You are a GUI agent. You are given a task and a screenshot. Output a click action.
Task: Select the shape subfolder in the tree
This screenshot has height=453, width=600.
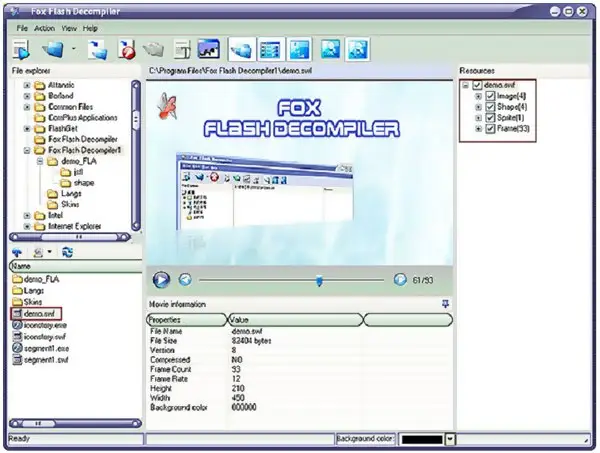pyautogui.click(x=84, y=183)
